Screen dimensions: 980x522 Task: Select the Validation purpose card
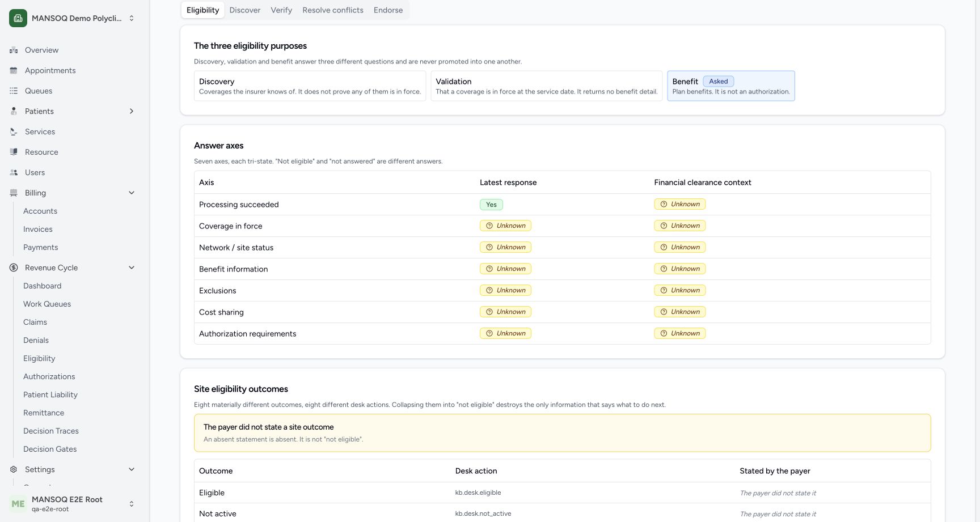pyautogui.click(x=547, y=86)
